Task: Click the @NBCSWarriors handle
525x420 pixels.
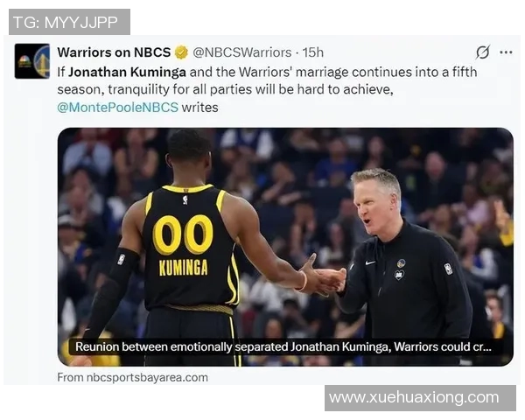Action: coord(242,52)
